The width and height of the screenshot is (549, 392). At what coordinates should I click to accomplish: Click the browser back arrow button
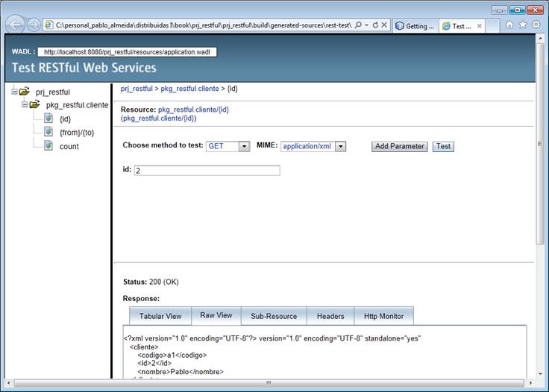click(14, 25)
